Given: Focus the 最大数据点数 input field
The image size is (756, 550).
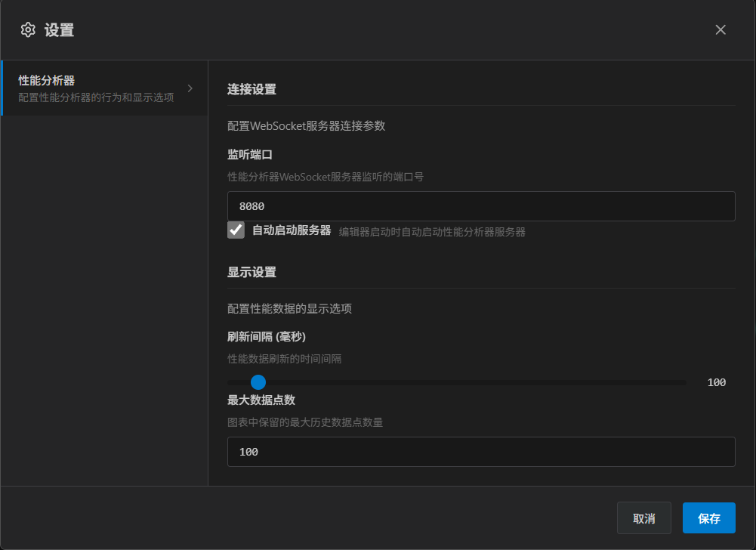Looking at the screenshot, I should tap(481, 452).
